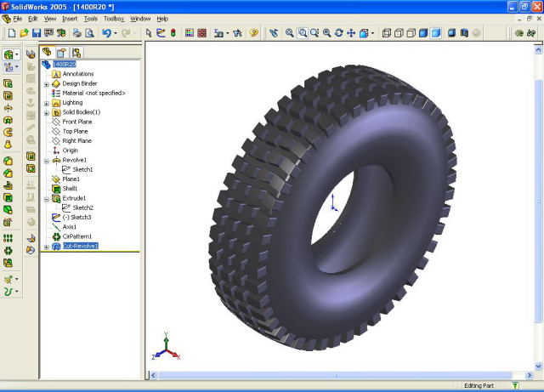Expand the Cut-Revolve1 feature node
The width and height of the screenshot is (544, 392).
pos(47,247)
